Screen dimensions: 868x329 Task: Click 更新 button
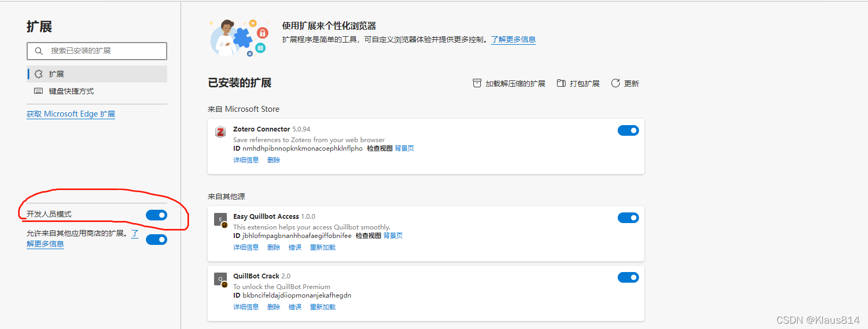click(x=625, y=84)
